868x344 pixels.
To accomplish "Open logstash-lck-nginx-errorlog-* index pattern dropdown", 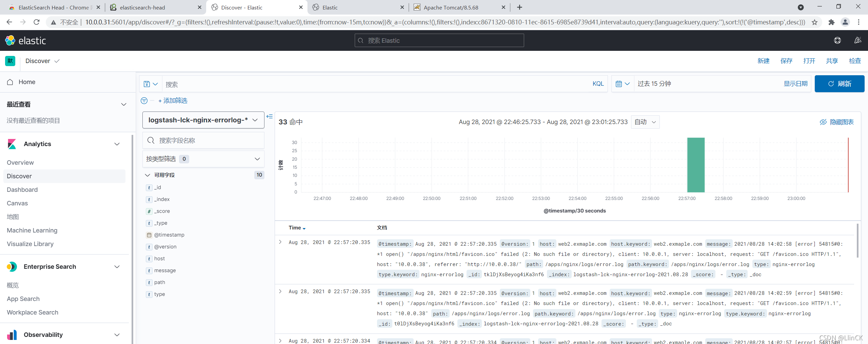I will (x=203, y=120).
